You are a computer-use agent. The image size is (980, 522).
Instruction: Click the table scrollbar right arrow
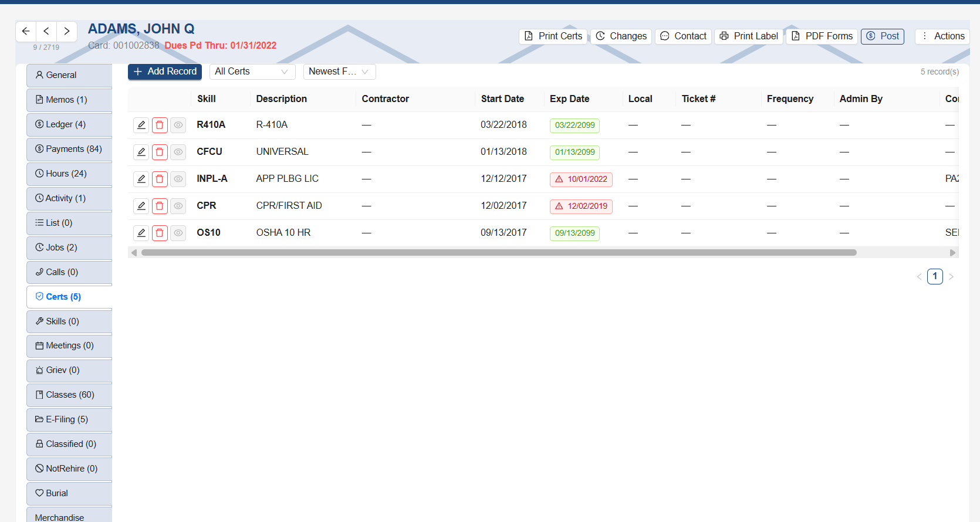point(953,253)
